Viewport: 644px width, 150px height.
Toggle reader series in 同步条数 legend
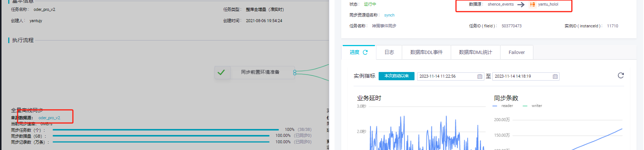coord(503,106)
